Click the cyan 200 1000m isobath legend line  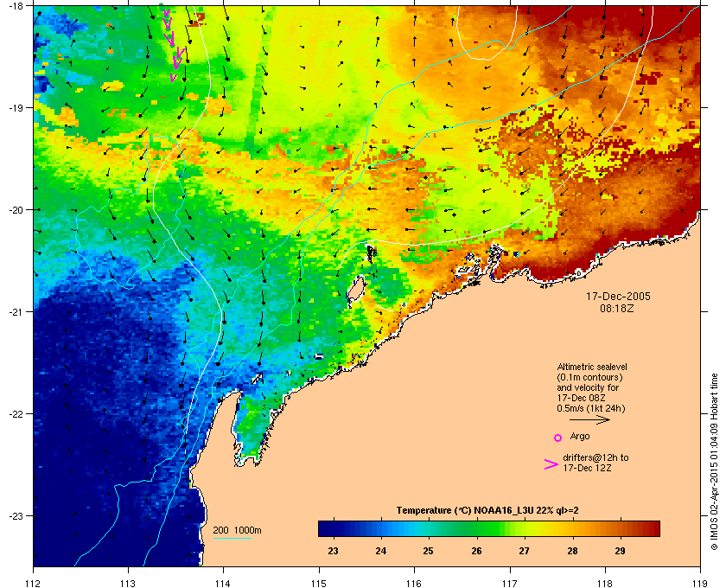(x=232, y=539)
